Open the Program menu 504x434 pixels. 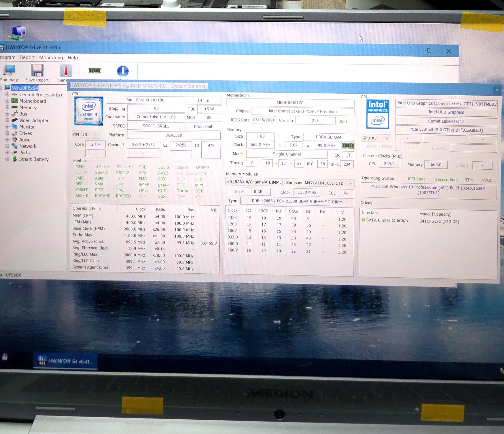pyautogui.click(x=8, y=57)
